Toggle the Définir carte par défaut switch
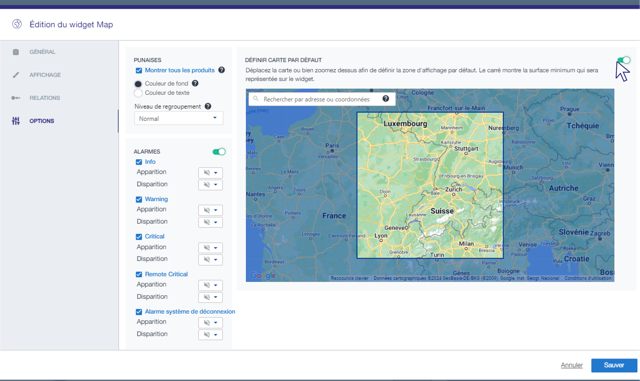This screenshot has height=381, width=640. click(x=624, y=60)
